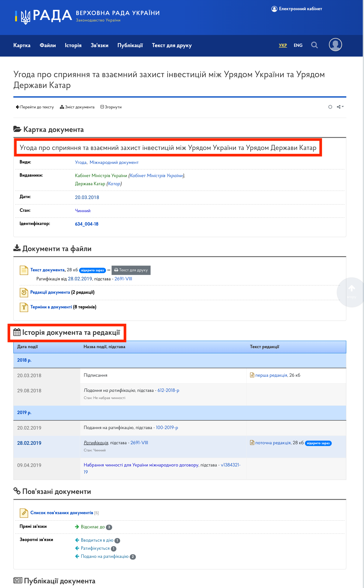Open 2691-VIII link under Текст документа
The height and width of the screenshot is (588, 364).
tap(123, 279)
